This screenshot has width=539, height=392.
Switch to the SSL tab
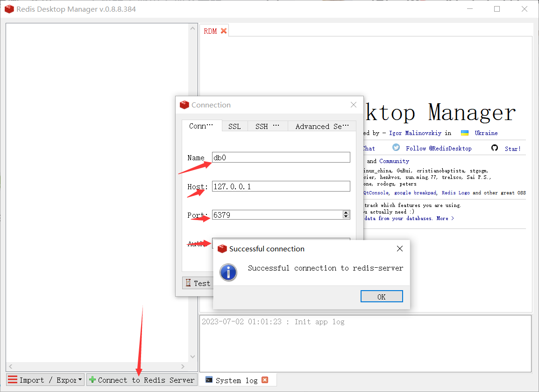(234, 127)
